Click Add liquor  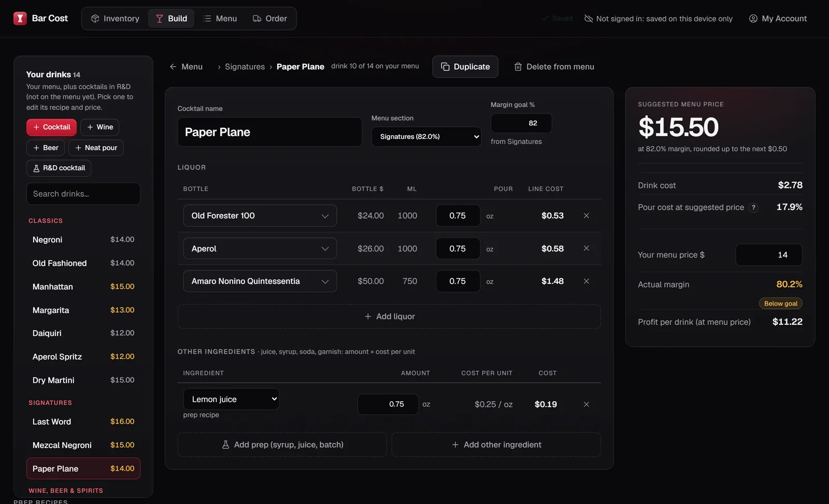pyautogui.click(x=389, y=316)
